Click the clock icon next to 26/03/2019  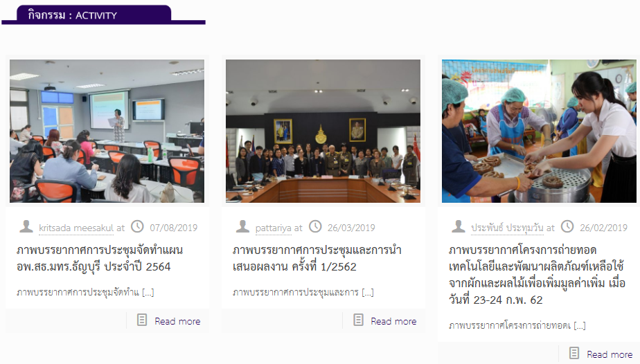(315, 226)
